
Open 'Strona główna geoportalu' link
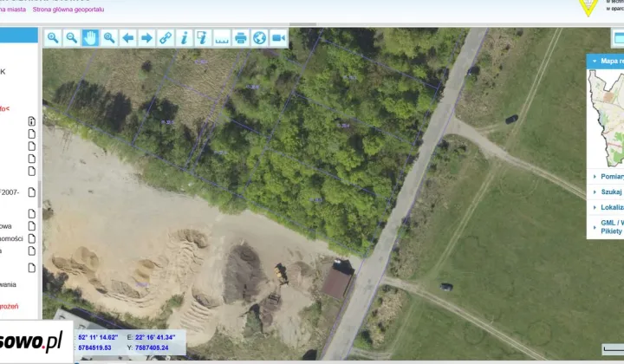point(68,10)
